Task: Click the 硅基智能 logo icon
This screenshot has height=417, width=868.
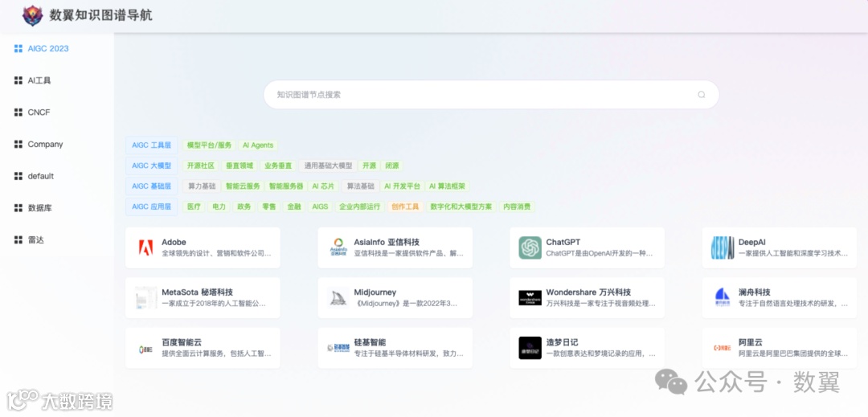Action: click(338, 348)
